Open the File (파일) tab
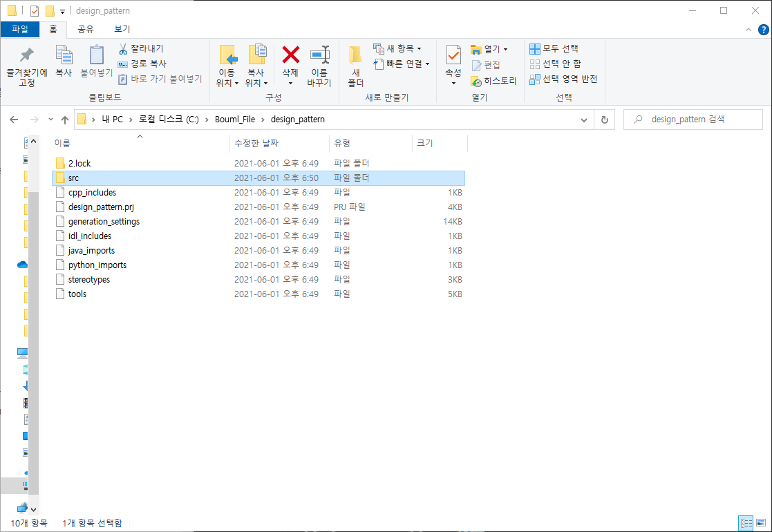The width and height of the screenshot is (772, 532). 20,29
